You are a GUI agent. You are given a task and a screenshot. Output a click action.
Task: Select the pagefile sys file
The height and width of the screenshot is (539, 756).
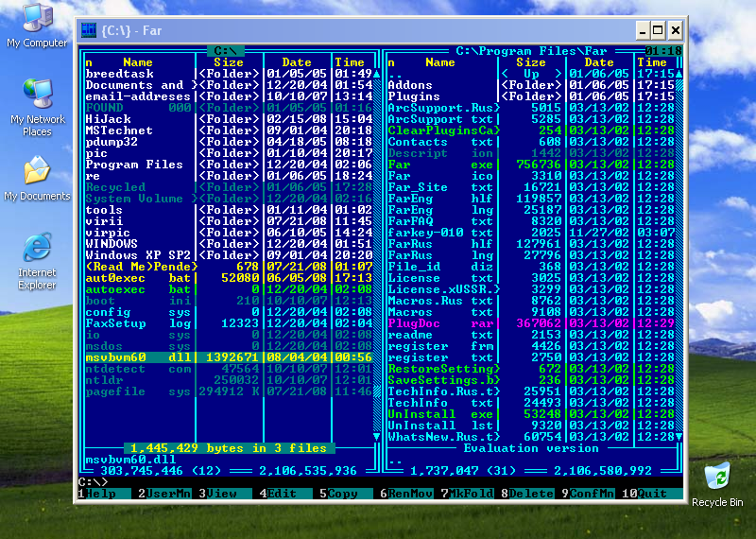pos(229,391)
